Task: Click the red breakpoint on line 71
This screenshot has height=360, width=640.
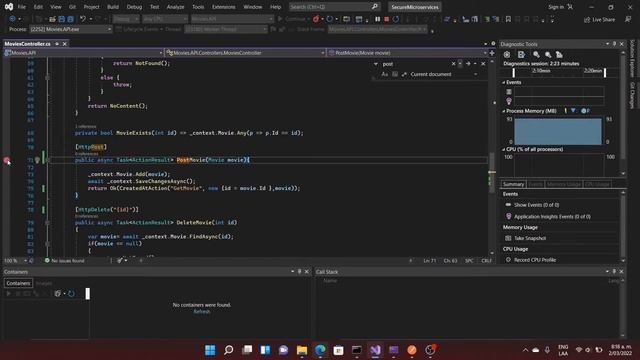Action: pyautogui.click(x=7, y=160)
